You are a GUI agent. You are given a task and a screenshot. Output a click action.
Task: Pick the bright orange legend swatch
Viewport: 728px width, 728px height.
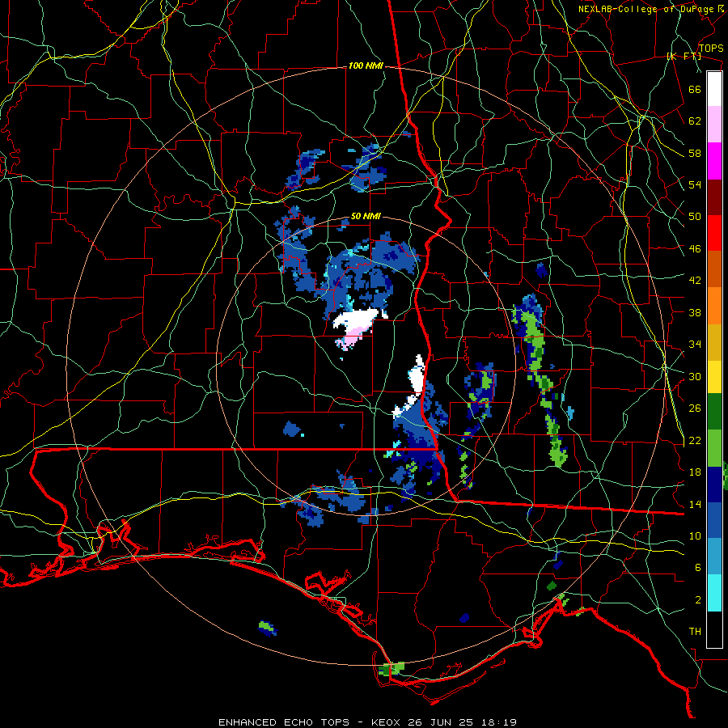click(714, 306)
